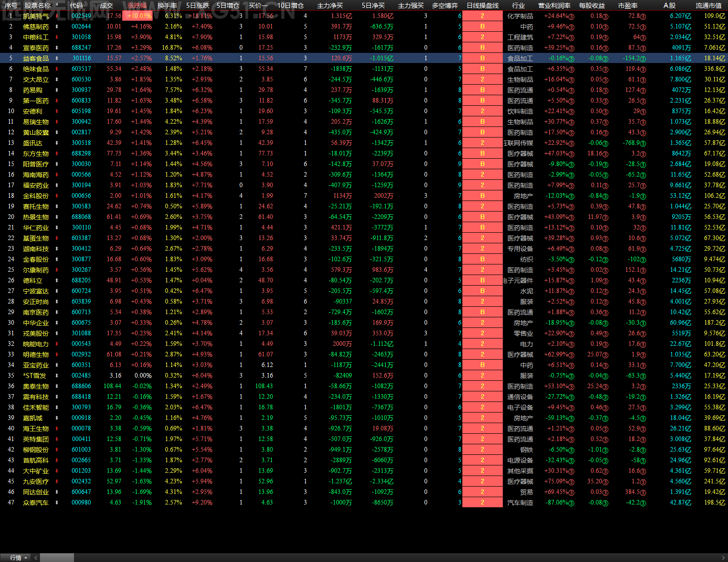The height and width of the screenshot is (562, 728).
Task: Click the 多空博弈 column header
Action: [445, 6]
